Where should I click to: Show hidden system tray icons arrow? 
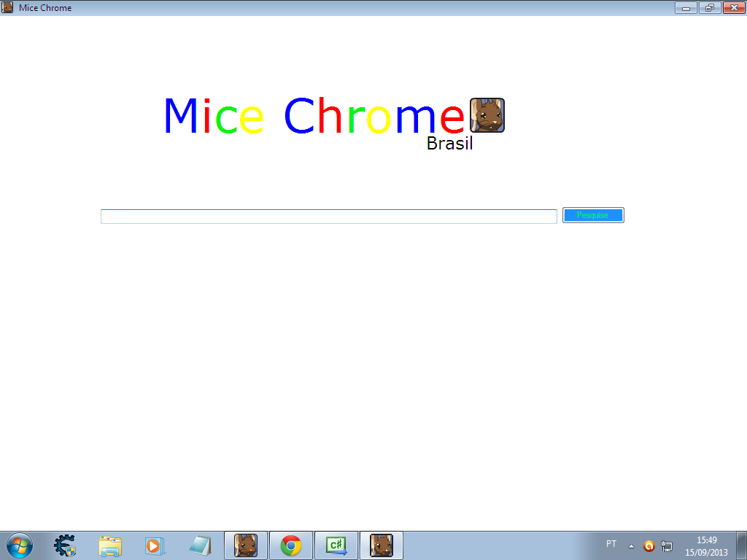pyautogui.click(x=631, y=546)
